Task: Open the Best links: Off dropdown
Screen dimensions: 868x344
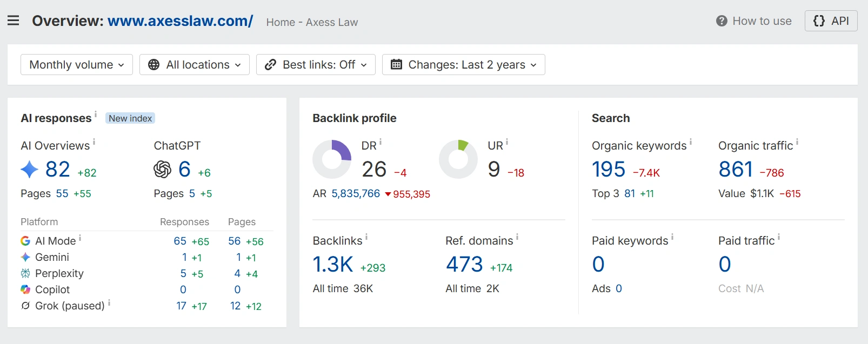Action: [316, 65]
